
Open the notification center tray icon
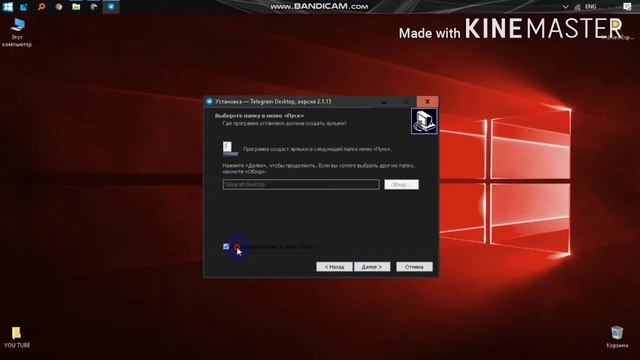pyautogui.click(x=627, y=7)
